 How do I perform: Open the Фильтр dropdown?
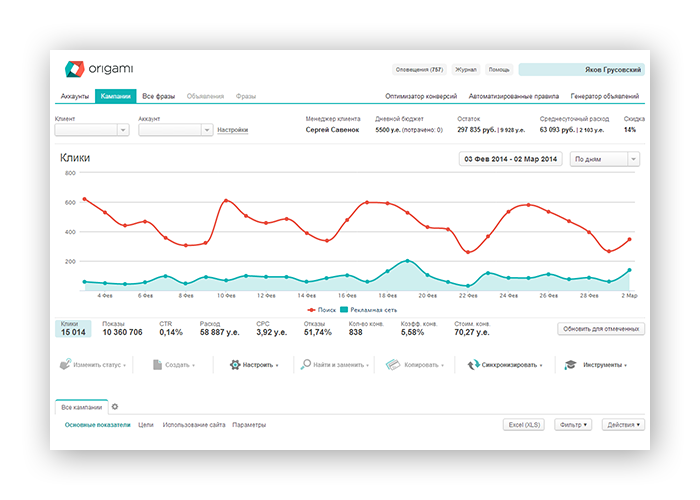pyautogui.click(x=573, y=425)
